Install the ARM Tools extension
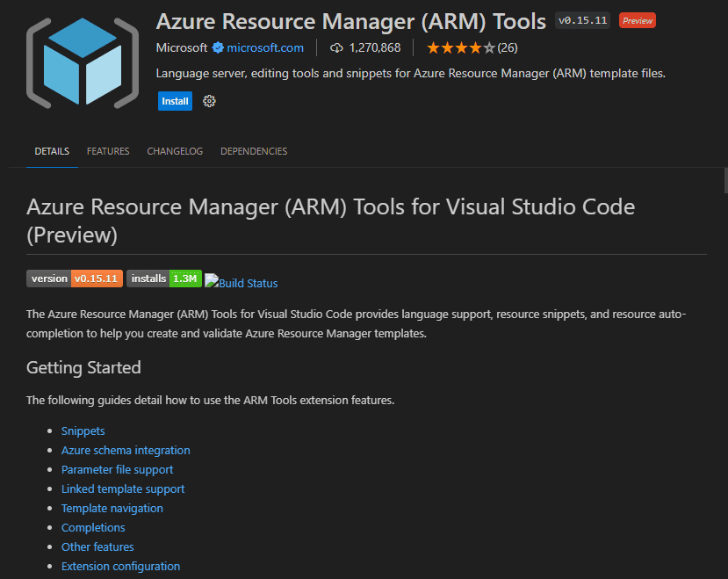728x579 pixels. coord(175,101)
